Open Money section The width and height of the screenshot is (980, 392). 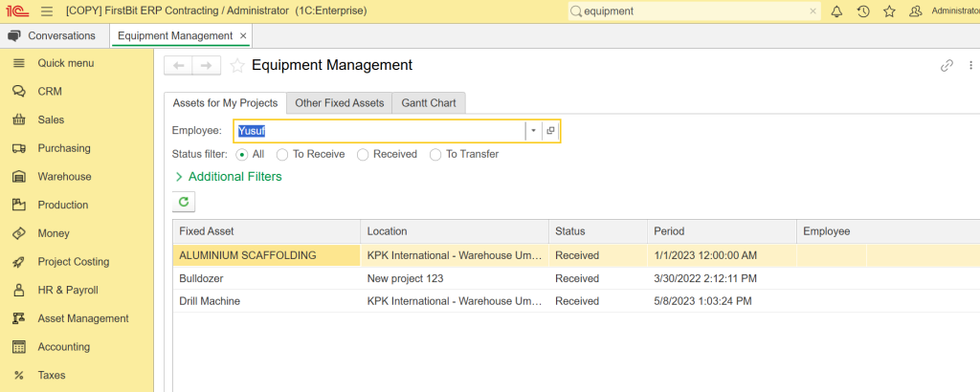coord(54,233)
